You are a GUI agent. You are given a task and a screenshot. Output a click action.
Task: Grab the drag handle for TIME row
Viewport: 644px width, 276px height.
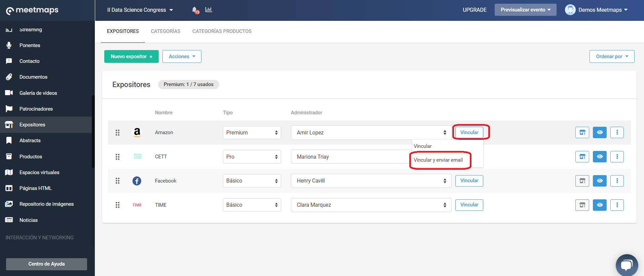[x=117, y=205]
